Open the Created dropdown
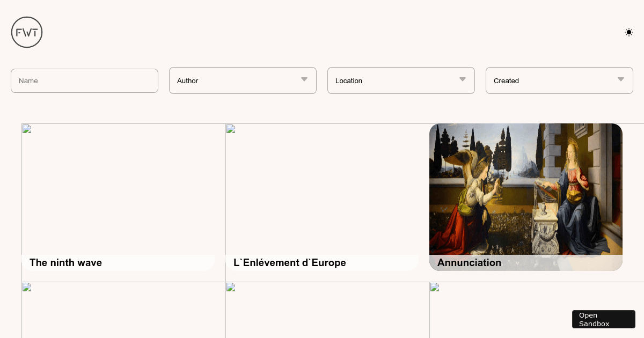The width and height of the screenshot is (644, 338). [559, 80]
